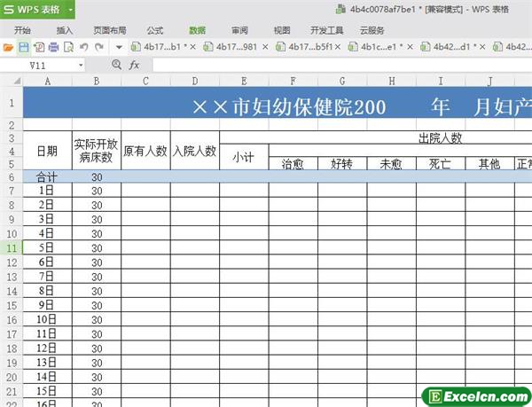Click the 治愈 header cell
The height and width of the screenshot is (407, 532).
(293, 163)
